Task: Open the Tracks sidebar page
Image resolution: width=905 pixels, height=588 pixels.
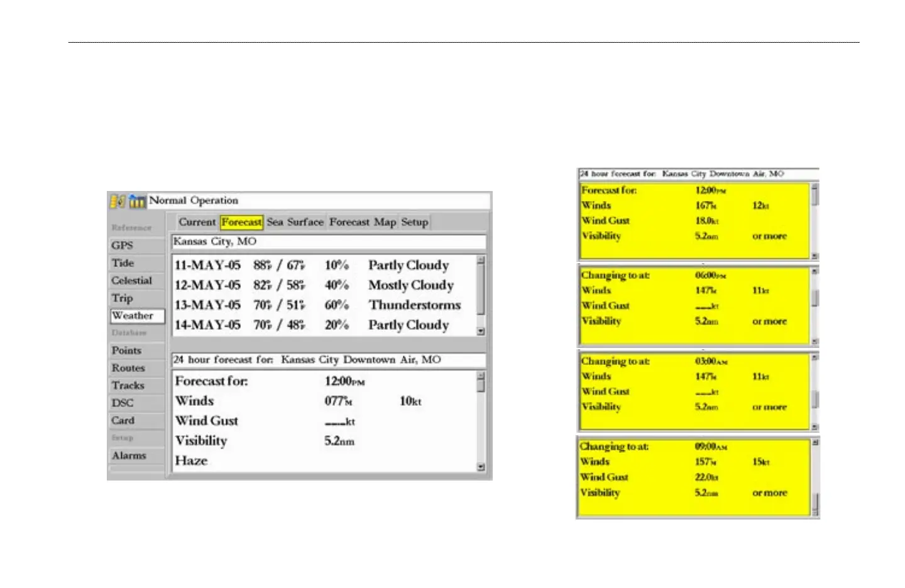Action: tap(137, 385)
